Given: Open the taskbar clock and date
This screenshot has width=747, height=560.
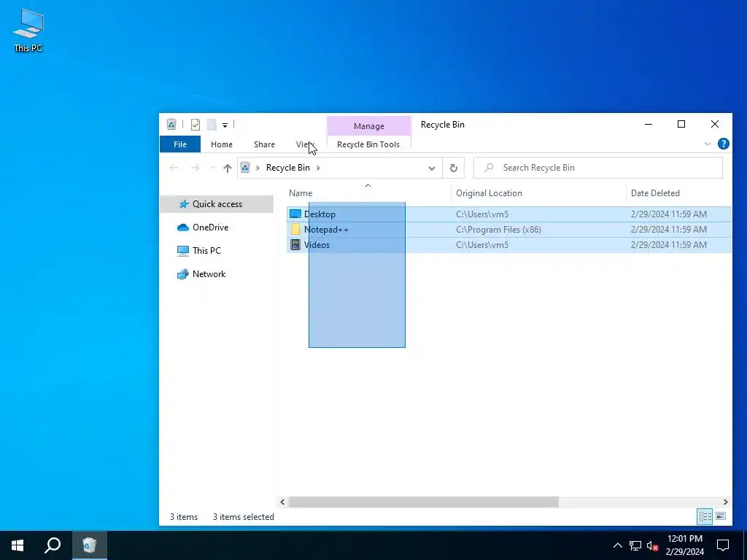Looking at the screenshot, I should click(684, 545).
